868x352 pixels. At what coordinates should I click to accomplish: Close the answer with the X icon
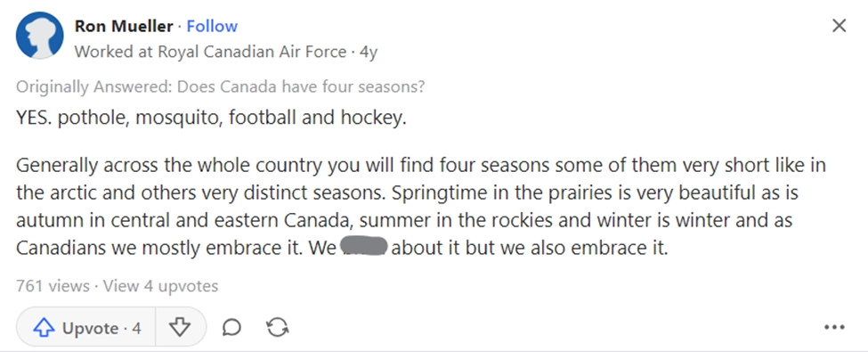tap(840, 26)
